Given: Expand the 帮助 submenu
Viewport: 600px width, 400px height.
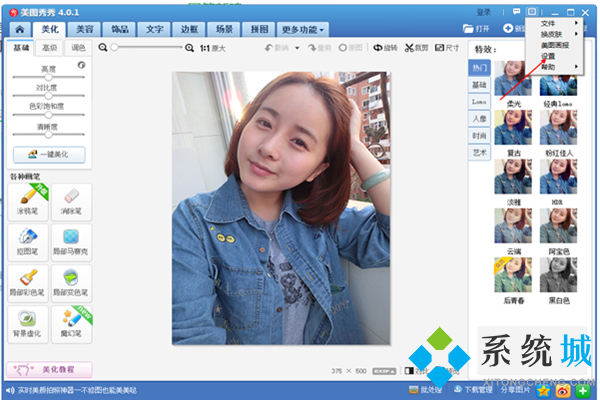Looking at the screenshot, I should (554, 67).
